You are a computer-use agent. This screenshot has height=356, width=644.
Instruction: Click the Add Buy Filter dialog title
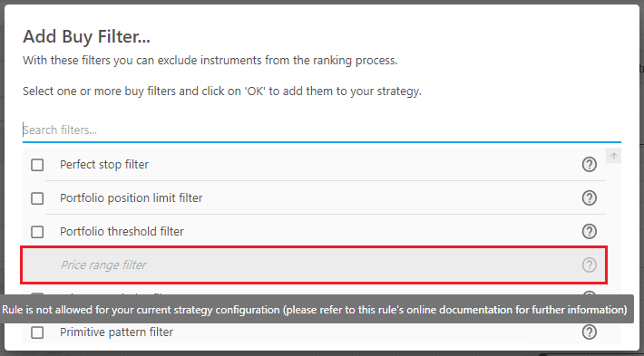(86, 36)
